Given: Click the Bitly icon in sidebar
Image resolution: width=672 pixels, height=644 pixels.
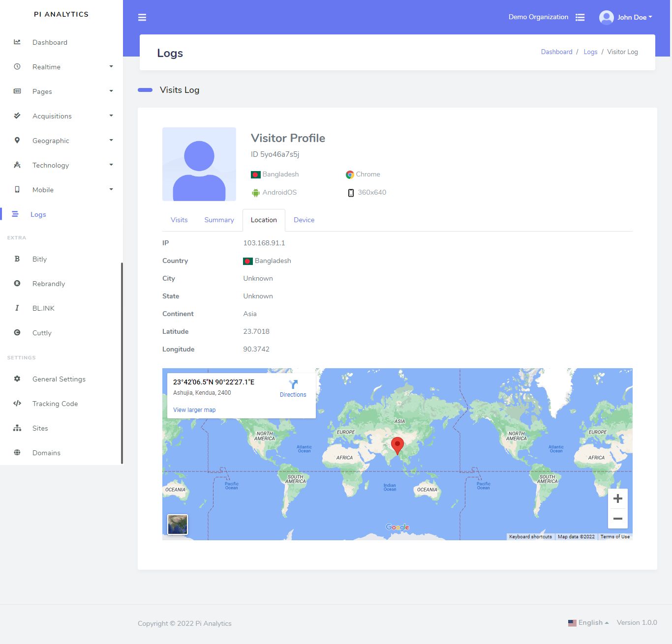Looking at the screenshot, I should (17, 259).
